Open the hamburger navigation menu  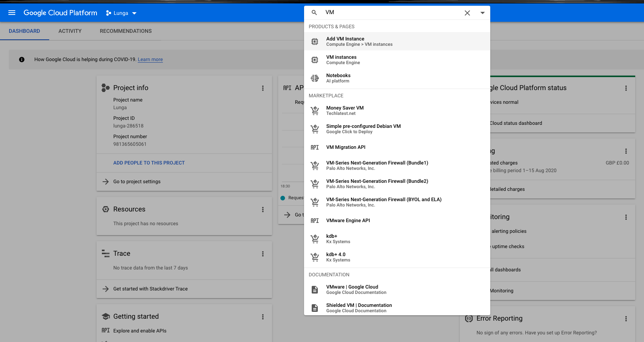click(x=12, y=13)
